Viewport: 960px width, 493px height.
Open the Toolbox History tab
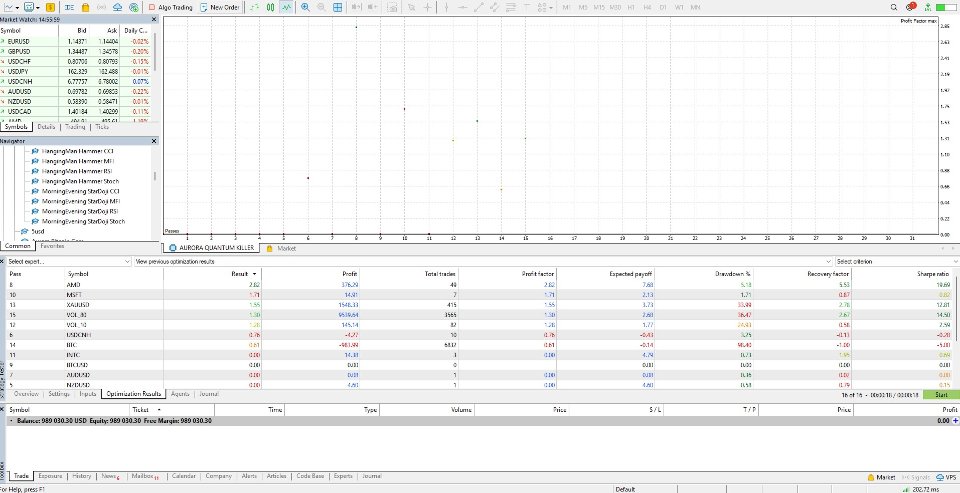pos(81,476)
